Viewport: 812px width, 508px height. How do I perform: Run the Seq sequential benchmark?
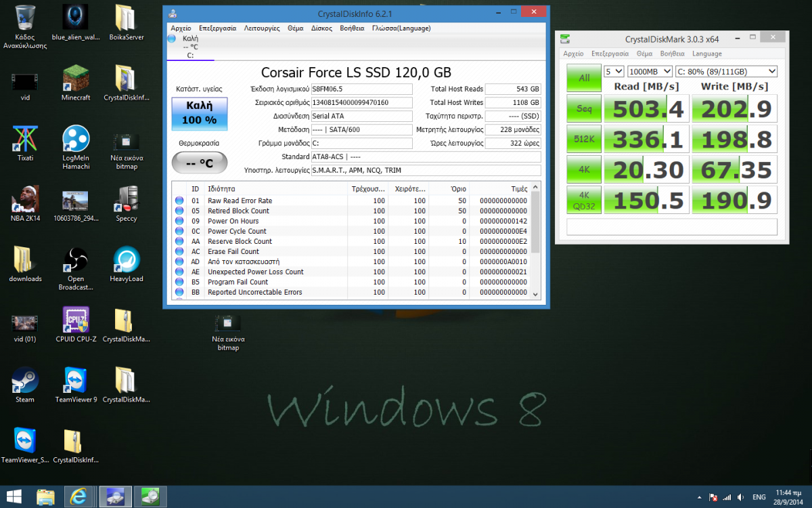pyautogui.click(x=583, y=108)
